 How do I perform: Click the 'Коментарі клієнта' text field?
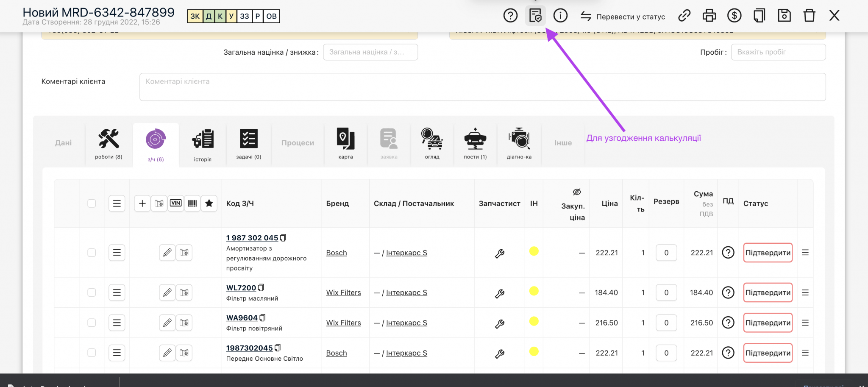pos(482,87)
